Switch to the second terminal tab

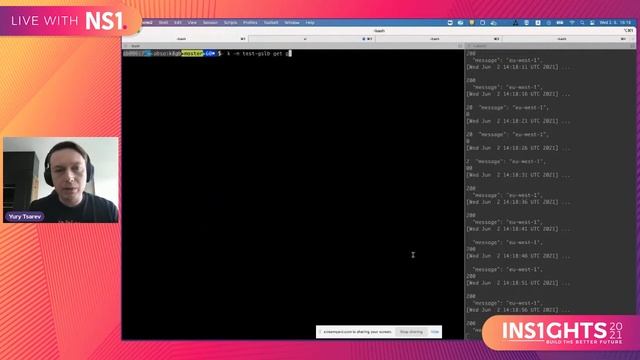pos(312,39)
